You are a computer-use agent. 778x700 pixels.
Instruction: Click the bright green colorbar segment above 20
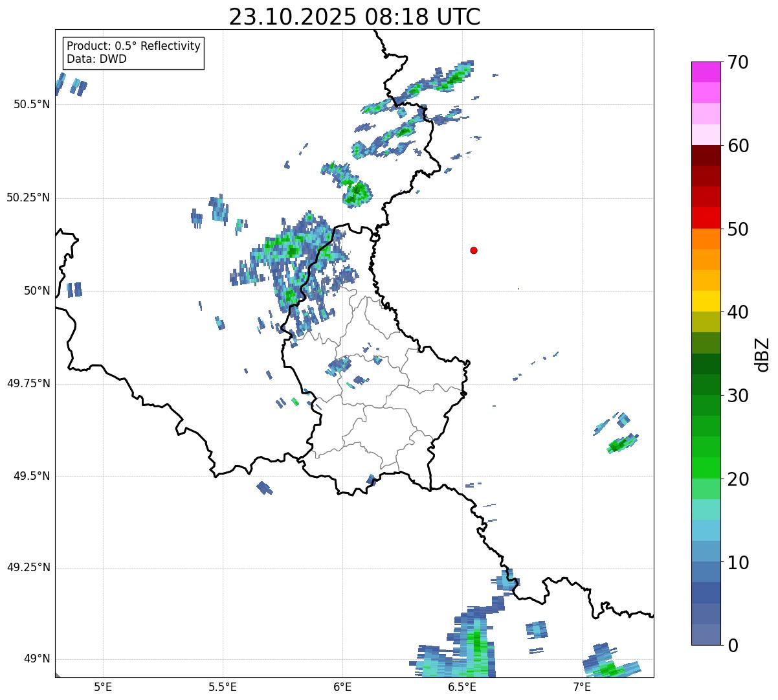coord(706,468)
